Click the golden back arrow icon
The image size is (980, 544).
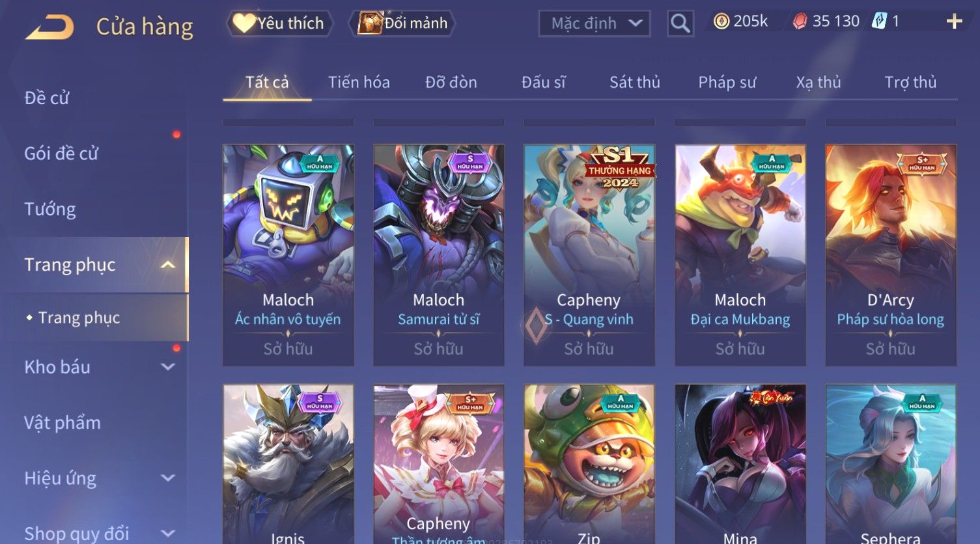[49, 27]
